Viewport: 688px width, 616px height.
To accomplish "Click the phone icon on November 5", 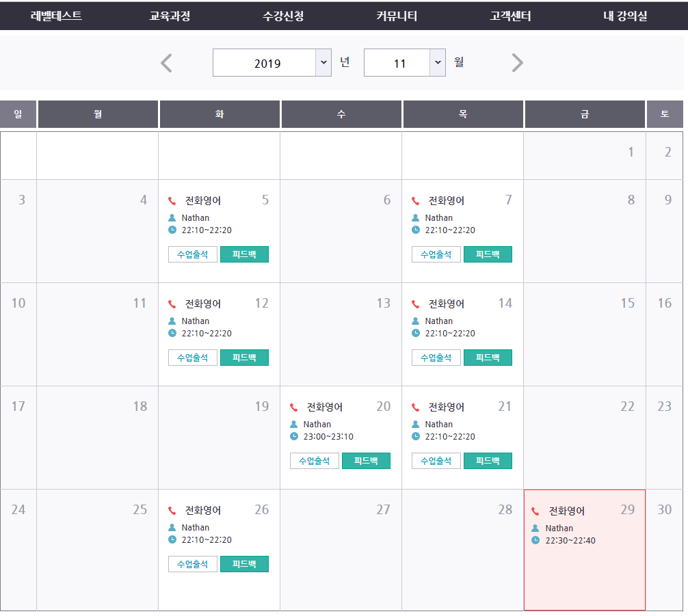I will [x=172, y=201].
